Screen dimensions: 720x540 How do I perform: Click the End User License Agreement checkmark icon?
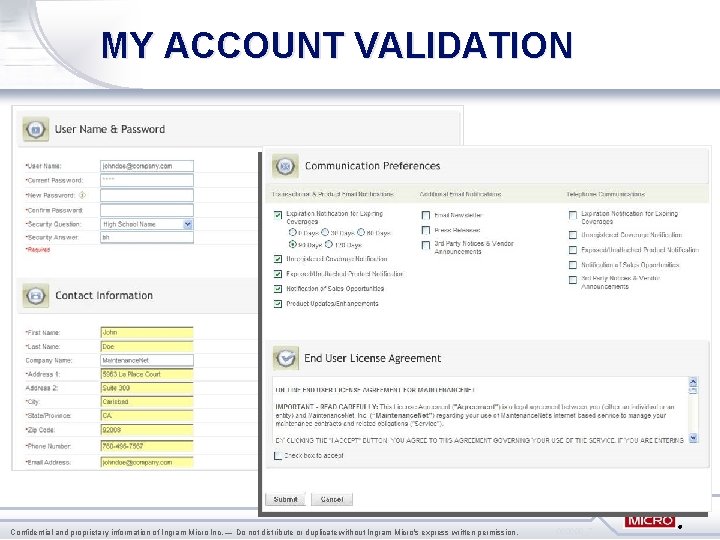(x=286, y=358)
